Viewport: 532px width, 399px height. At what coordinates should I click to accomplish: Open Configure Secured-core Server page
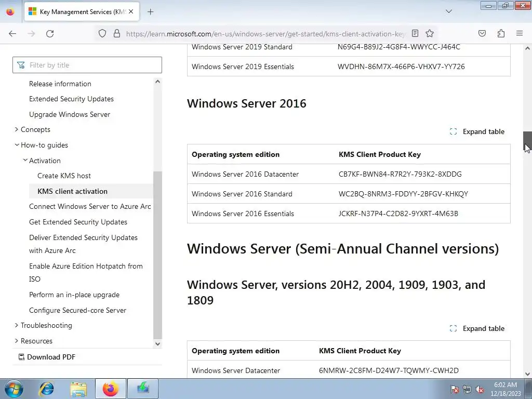click(78, 310)
